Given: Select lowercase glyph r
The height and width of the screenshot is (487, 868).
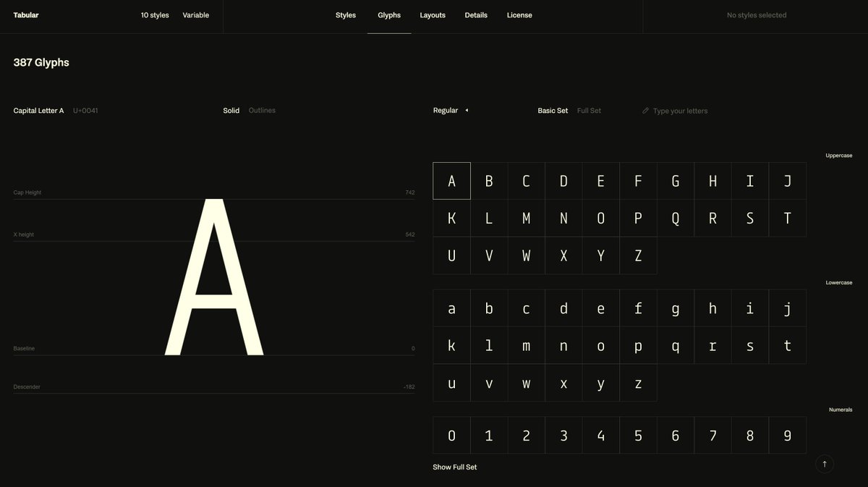Looking at the screenshot, I should (x=712, y=345).
